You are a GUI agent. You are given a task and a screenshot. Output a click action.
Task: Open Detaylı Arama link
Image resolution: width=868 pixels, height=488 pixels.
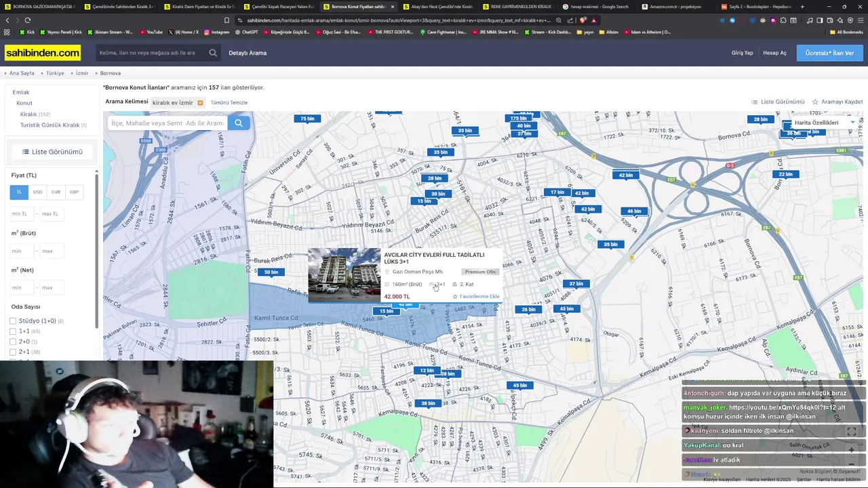click(x=248, y=53)
